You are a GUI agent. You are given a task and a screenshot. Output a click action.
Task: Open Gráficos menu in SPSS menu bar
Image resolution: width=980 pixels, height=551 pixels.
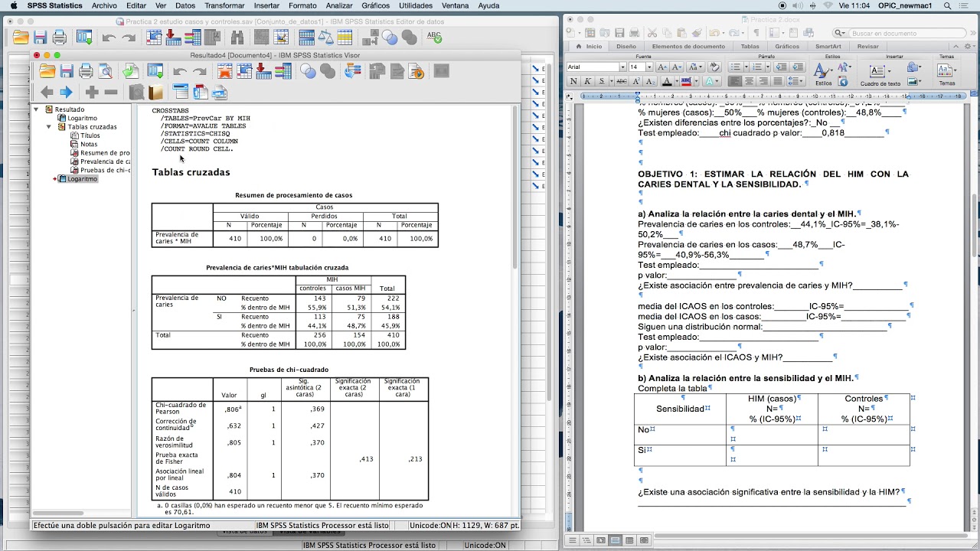pos(375,5)
